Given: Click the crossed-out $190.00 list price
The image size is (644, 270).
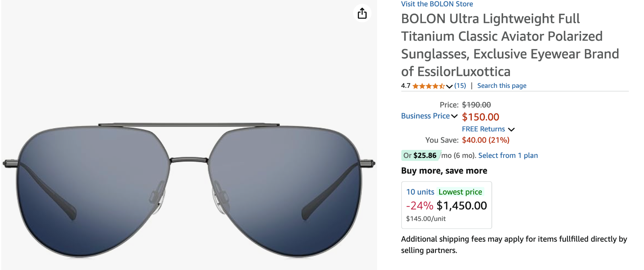Looking at the screenshot, I should click(476, 105).
